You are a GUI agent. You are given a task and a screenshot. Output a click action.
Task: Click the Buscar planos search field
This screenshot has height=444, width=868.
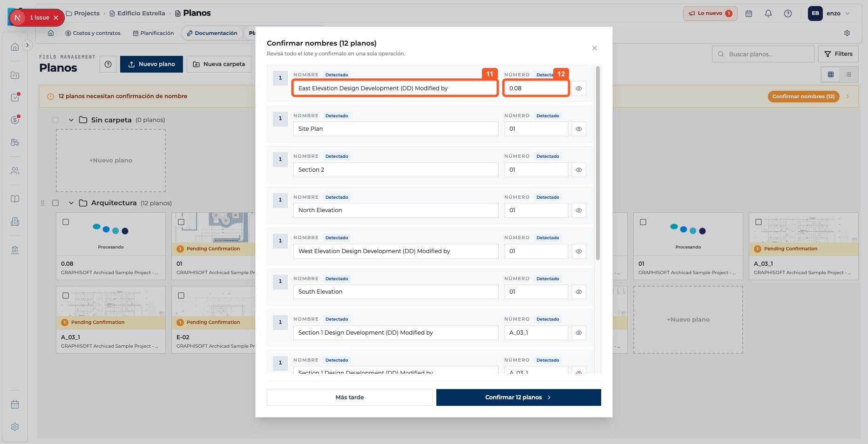click(763, 54)
